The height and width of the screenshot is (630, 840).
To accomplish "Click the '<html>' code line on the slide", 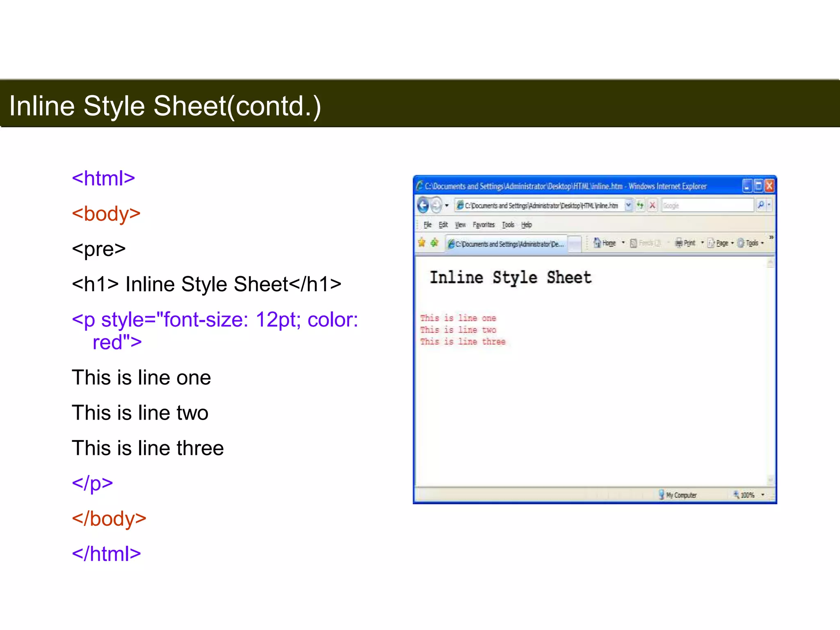I will tap(103, 178).
